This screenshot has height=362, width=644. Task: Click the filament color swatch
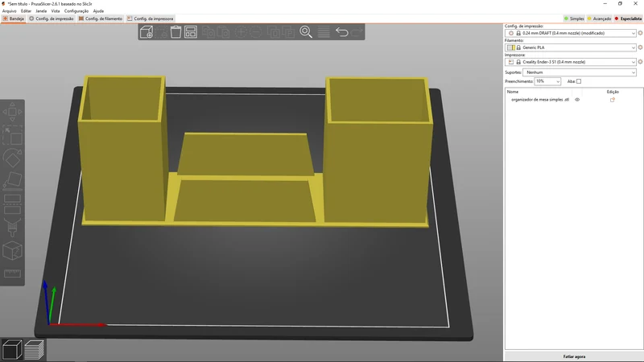point(510,47)
